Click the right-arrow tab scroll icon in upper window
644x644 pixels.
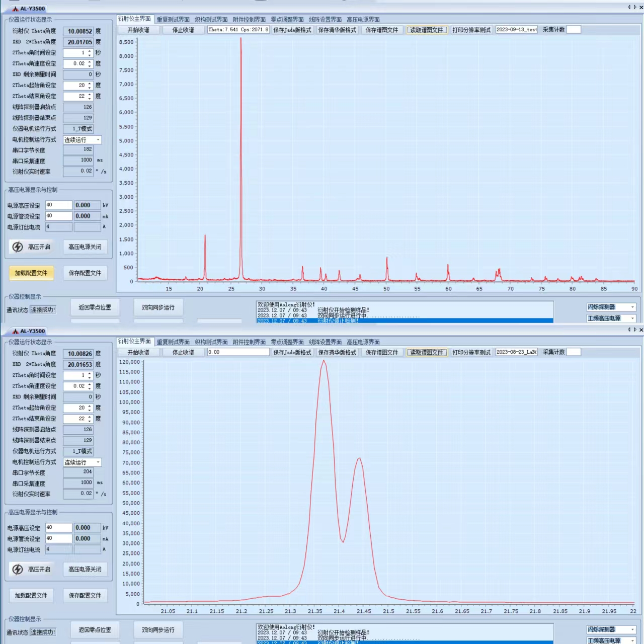pos(635,7)
